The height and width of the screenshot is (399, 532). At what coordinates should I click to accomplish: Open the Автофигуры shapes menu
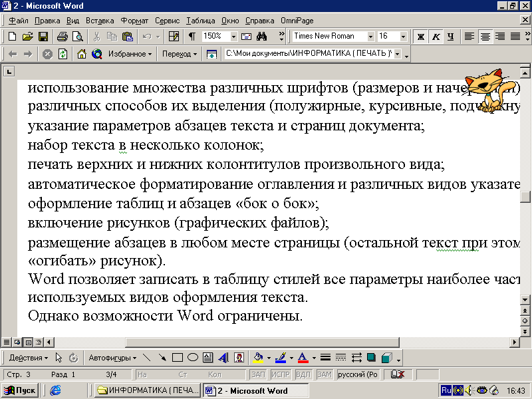click(x=112, y=358)
